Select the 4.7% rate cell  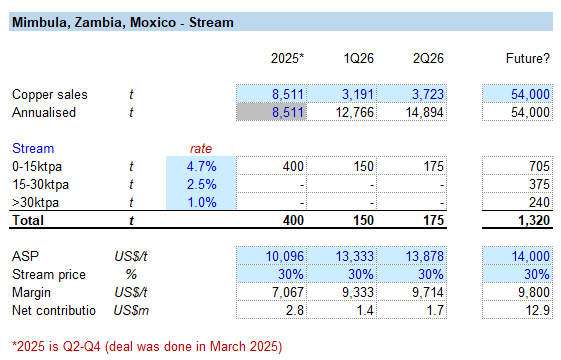201,166
